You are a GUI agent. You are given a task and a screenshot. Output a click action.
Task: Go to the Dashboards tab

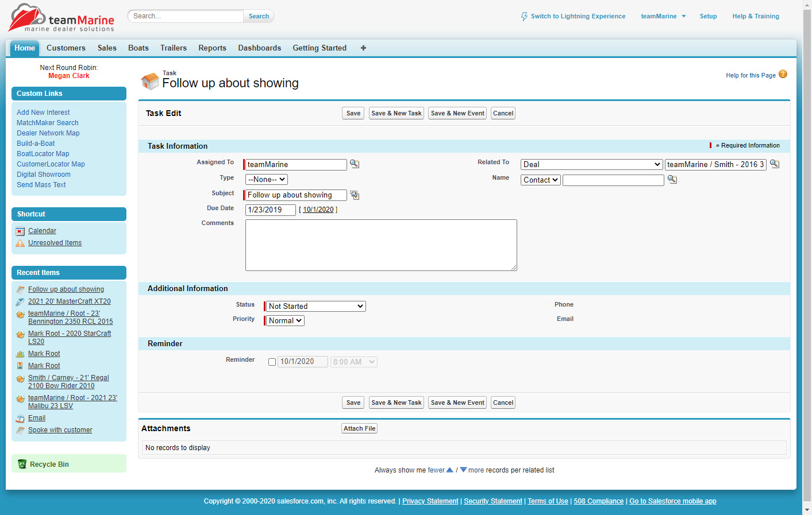pyautogui.click(x=259, y=48)
